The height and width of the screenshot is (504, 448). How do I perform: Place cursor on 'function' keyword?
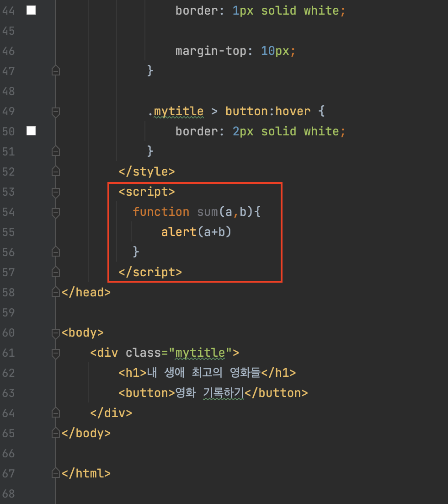coord(161,212)
